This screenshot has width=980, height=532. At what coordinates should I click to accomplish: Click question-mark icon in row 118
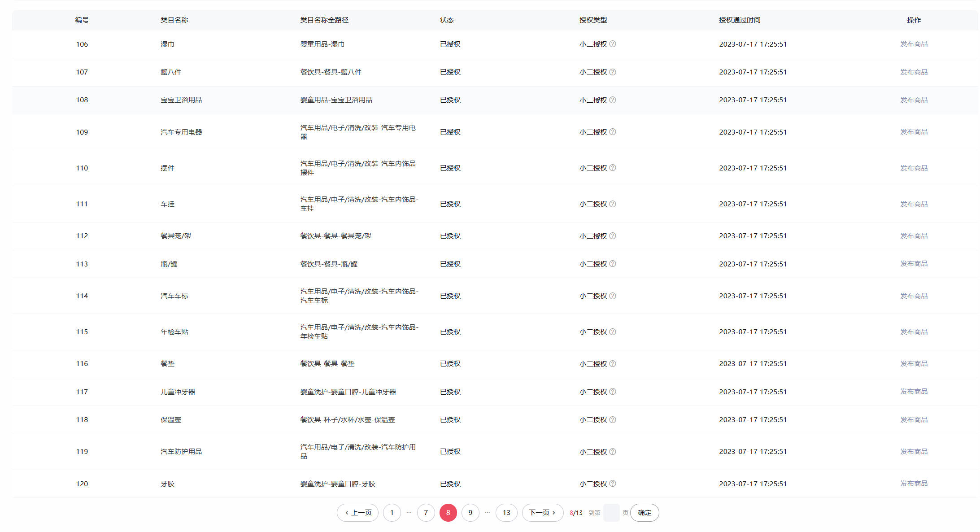613,420
